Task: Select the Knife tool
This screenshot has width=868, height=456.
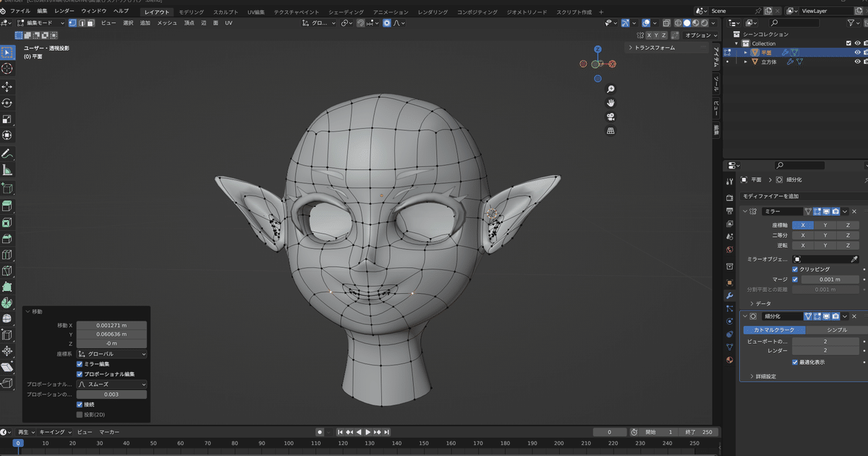Action: click(7, 271)
